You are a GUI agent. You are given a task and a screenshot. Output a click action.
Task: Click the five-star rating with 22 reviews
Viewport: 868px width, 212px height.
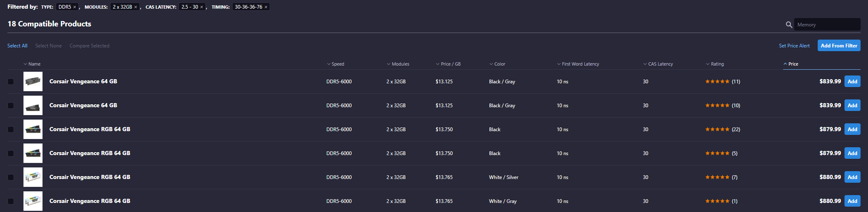717,129
